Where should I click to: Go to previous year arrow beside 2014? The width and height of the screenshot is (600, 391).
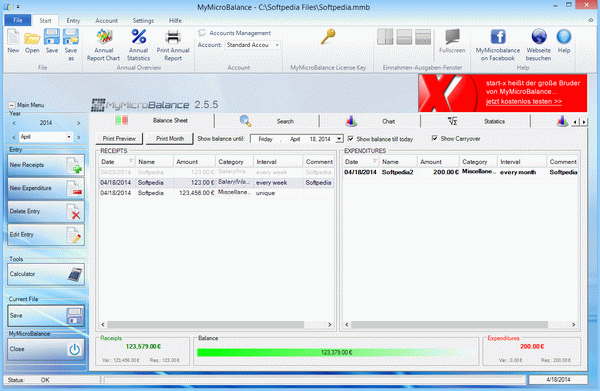point(14,123)
